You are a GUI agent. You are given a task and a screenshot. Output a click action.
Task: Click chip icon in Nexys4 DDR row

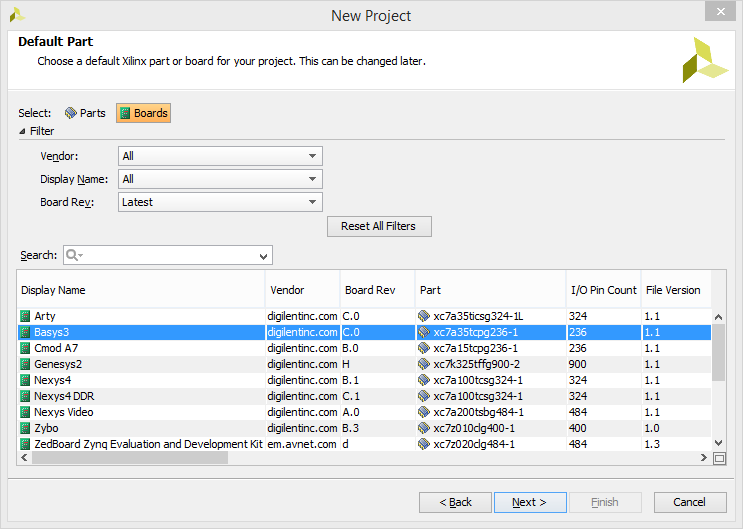(x=424, y=396)
